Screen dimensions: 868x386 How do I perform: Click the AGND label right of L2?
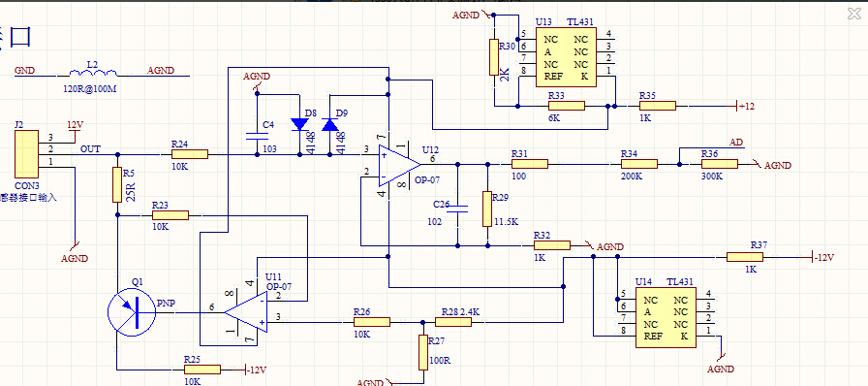[x=161, y=71]
